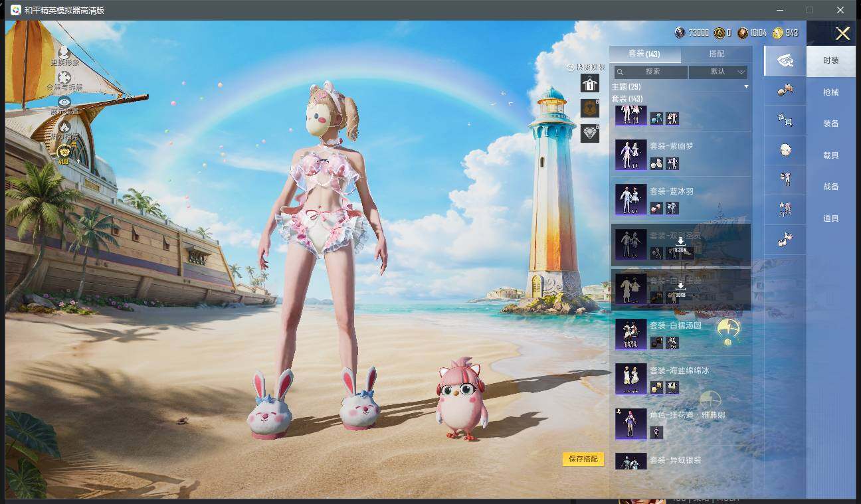Switch to the 搭配 tab
Image resolution: width=861 pixels, height=504 pixels.
tap(717, 54)
